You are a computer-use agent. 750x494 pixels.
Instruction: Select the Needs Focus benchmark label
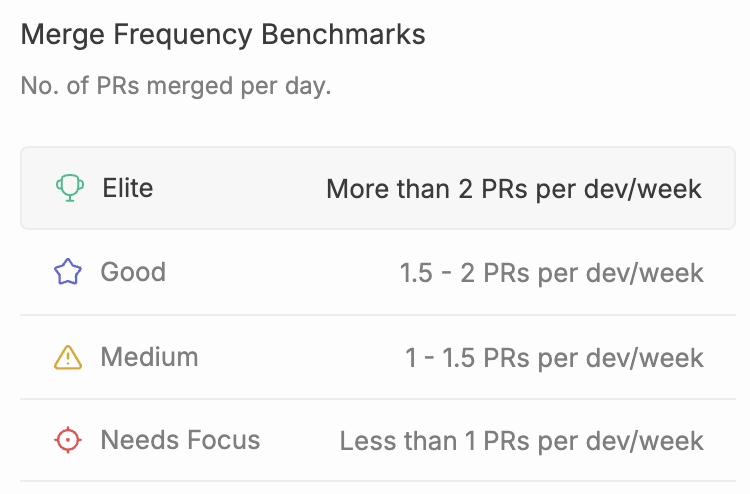point(180,440)
